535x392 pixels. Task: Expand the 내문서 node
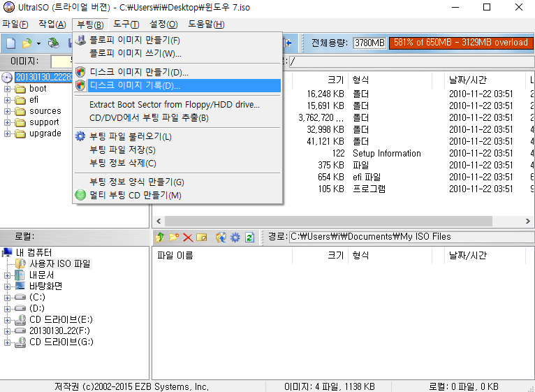coord(7,275)
